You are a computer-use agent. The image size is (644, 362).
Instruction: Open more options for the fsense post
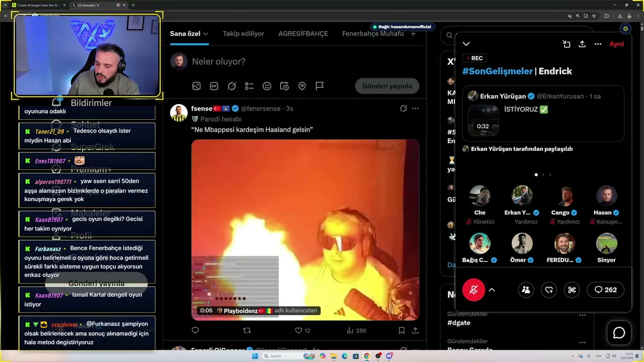[415, 108]
